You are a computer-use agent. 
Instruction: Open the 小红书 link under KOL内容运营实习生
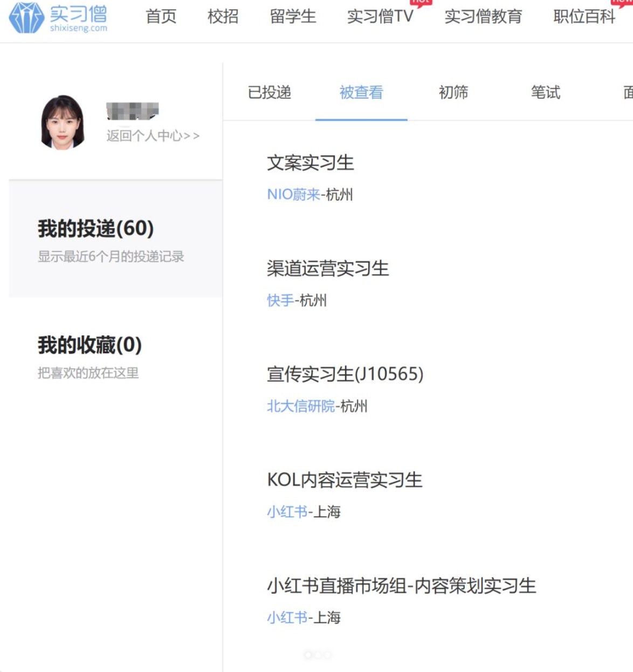click(286, 511)
